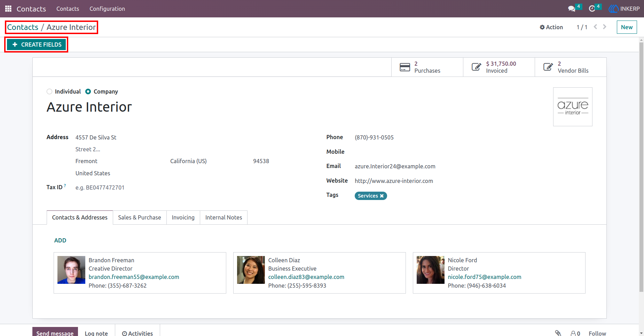
Task: Click the followers person icon
Action: coord(573,333)
